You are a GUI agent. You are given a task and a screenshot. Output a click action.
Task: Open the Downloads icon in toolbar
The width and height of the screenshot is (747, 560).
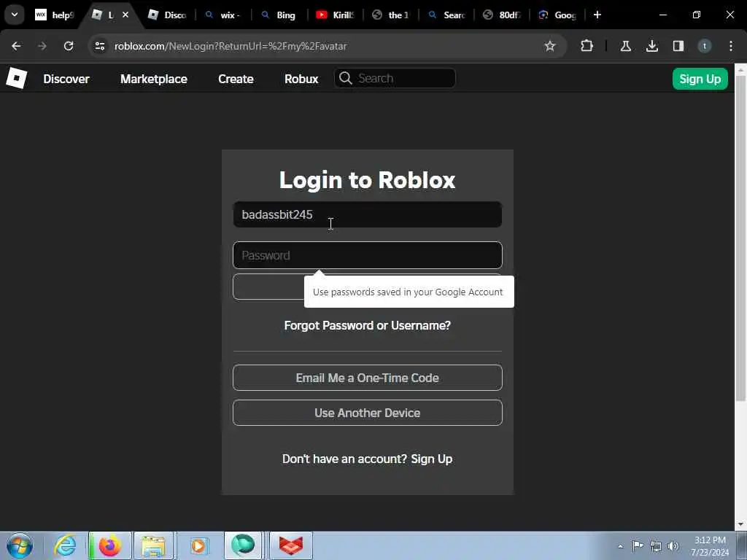[x=651, y=46]
